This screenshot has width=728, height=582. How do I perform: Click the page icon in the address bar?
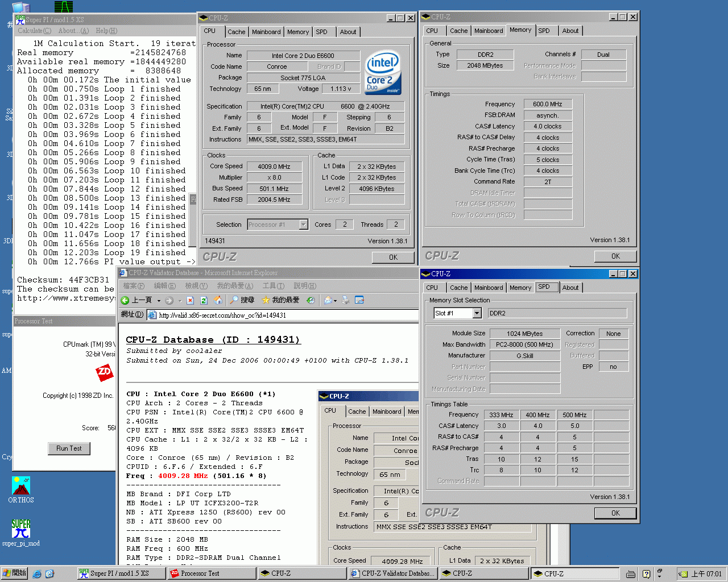click(152, 315)
